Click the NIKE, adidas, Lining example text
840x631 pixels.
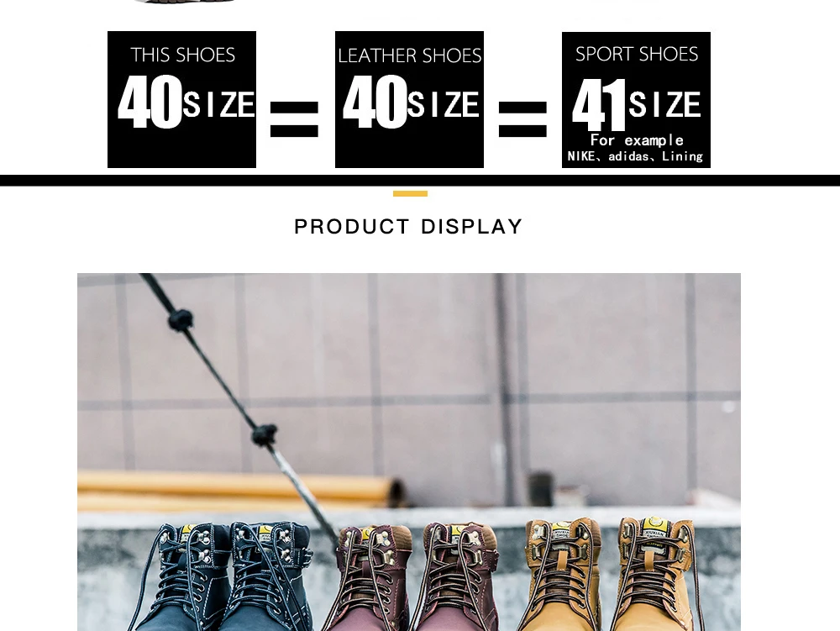point(635,156)
